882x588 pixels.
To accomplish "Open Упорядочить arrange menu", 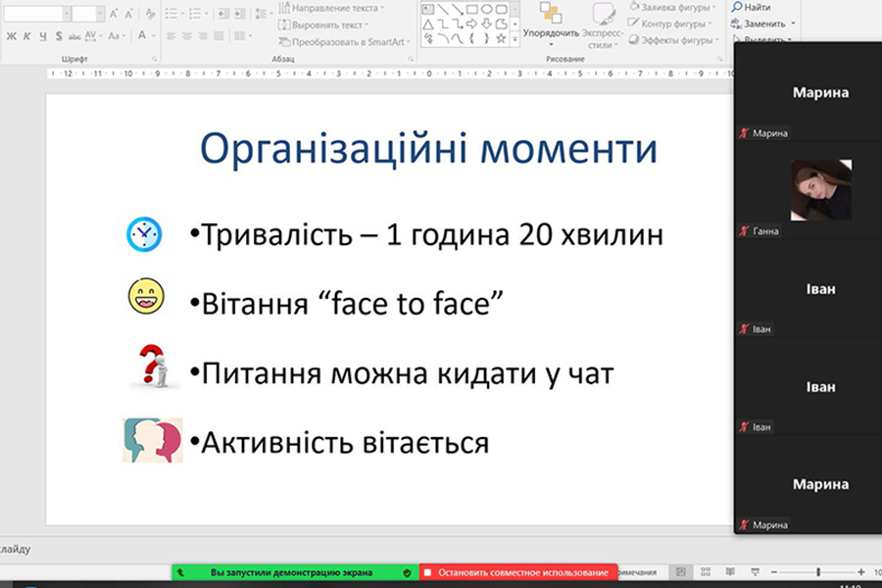I will coord(551,24).
